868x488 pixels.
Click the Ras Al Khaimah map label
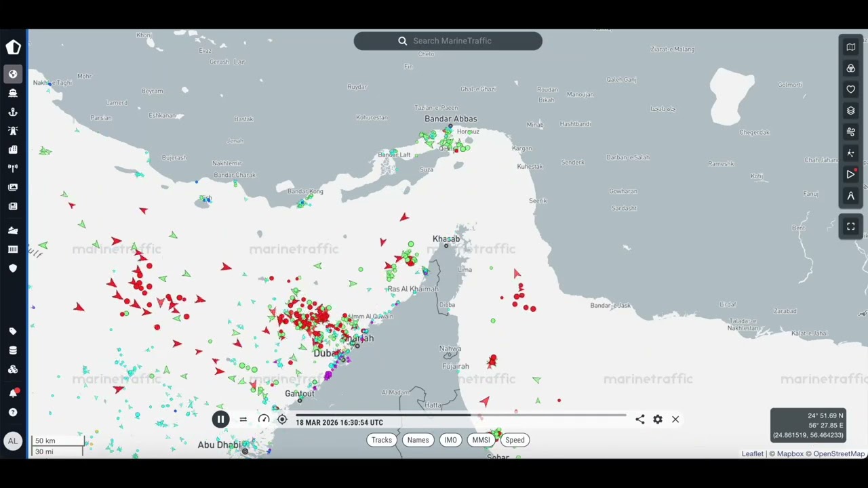413,289
